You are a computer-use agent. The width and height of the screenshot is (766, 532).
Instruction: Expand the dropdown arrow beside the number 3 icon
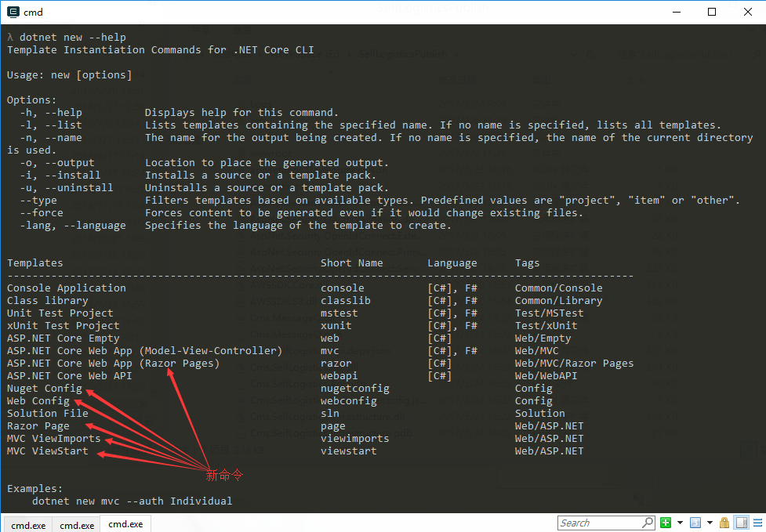[710, 523]
